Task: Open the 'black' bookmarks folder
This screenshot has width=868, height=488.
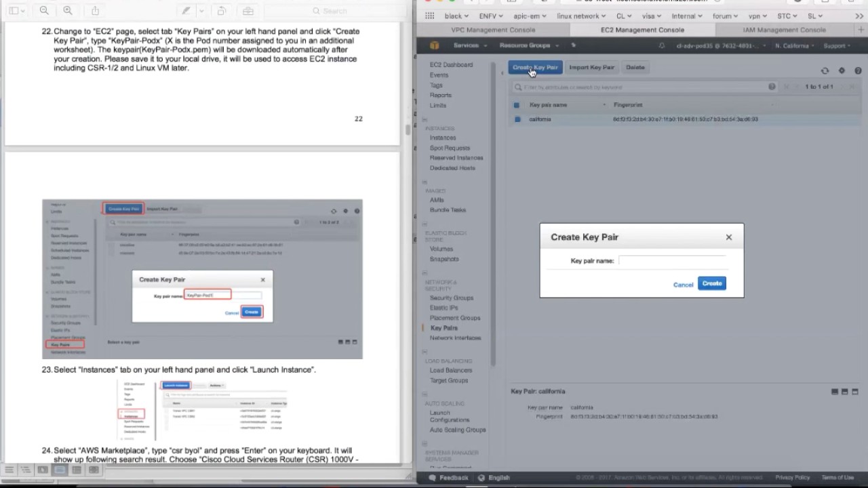Action: (x=457, y=16)
